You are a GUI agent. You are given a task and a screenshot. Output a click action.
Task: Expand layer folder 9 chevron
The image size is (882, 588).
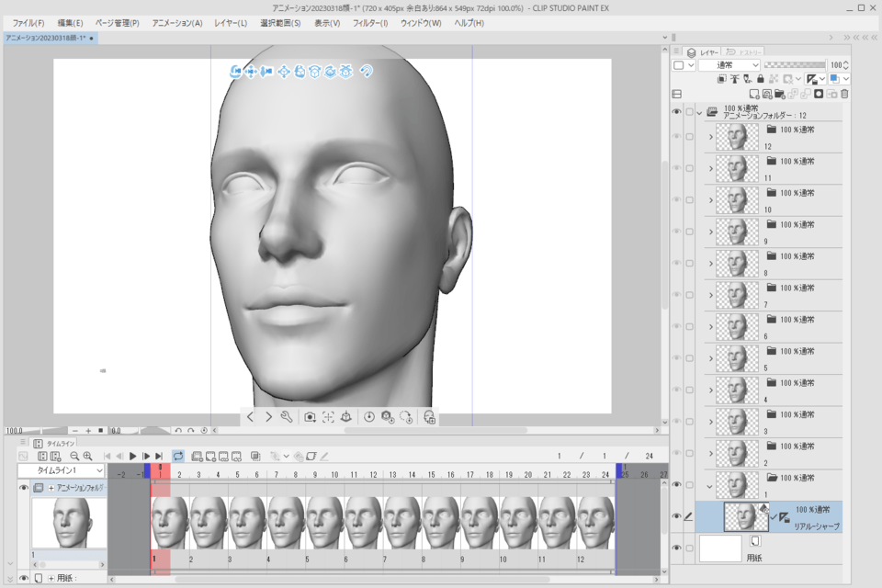click(710, 232)
